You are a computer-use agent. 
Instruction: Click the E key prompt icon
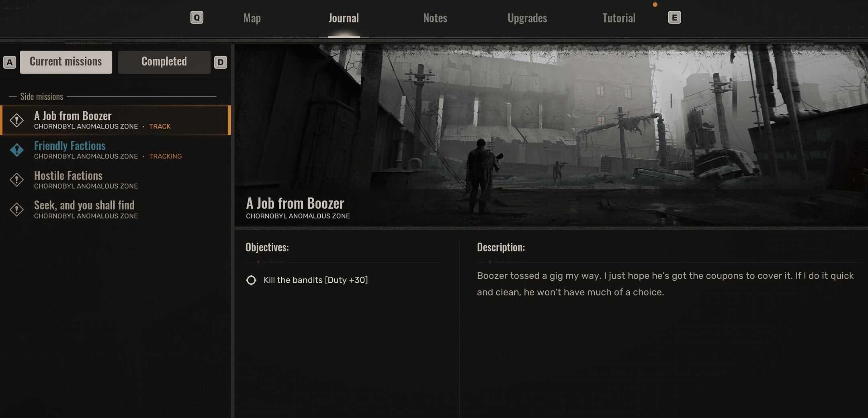674,18
